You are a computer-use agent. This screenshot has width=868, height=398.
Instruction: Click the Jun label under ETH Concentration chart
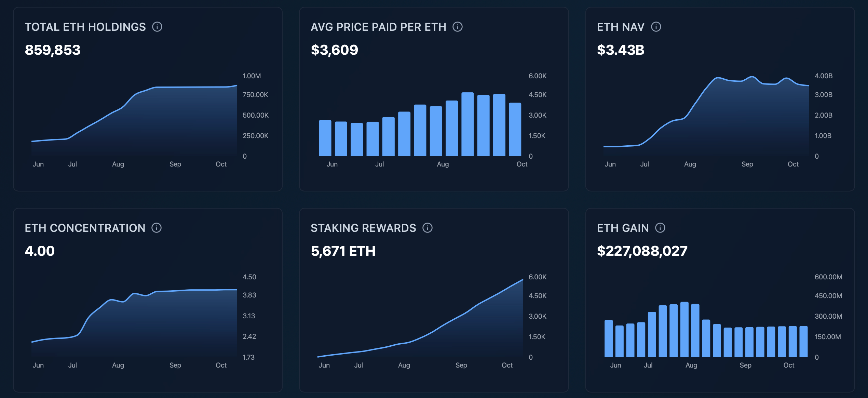tap(39, 365)
